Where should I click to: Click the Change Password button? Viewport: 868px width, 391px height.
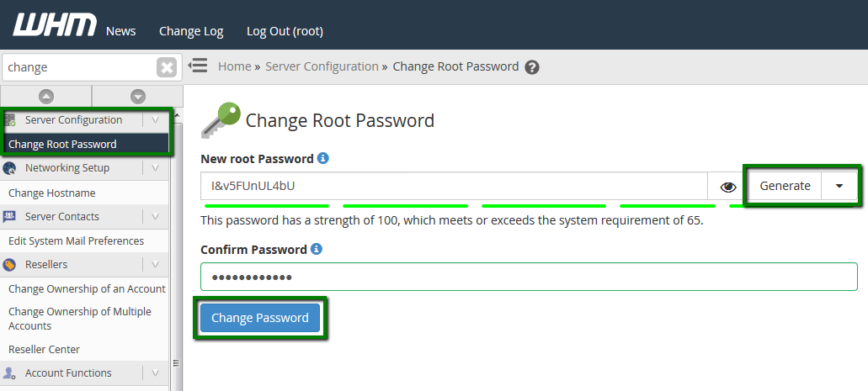coord(260,318)
